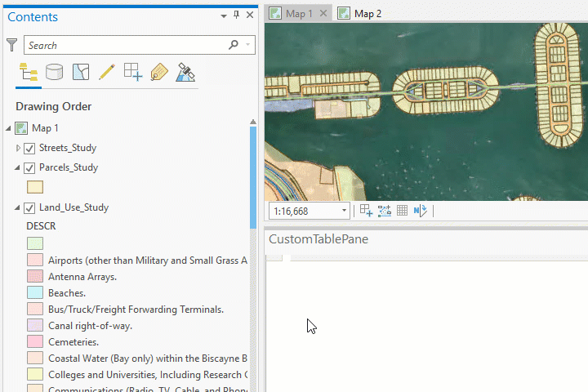Click the Correction north arrow icon
The height and width of the screenshot is (392, 588).
pyautogui.click(x=421, y=211)
